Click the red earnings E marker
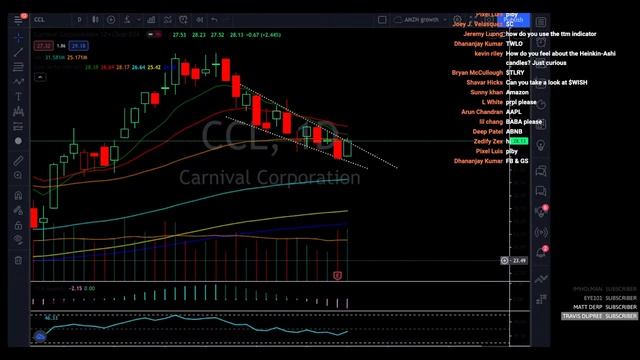This screenshot has width=640, height=360. click(x=337, y=276)
